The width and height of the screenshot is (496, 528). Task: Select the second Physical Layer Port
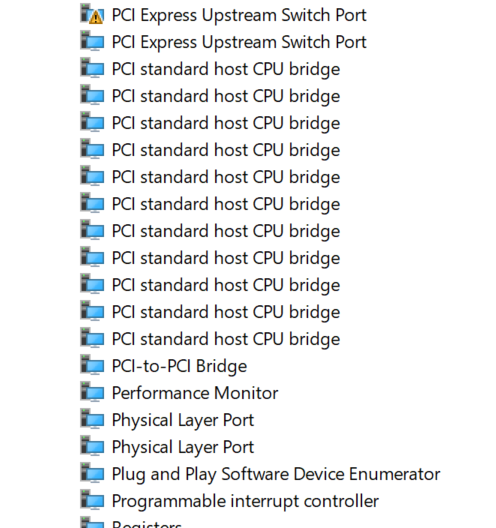(183, 447)
